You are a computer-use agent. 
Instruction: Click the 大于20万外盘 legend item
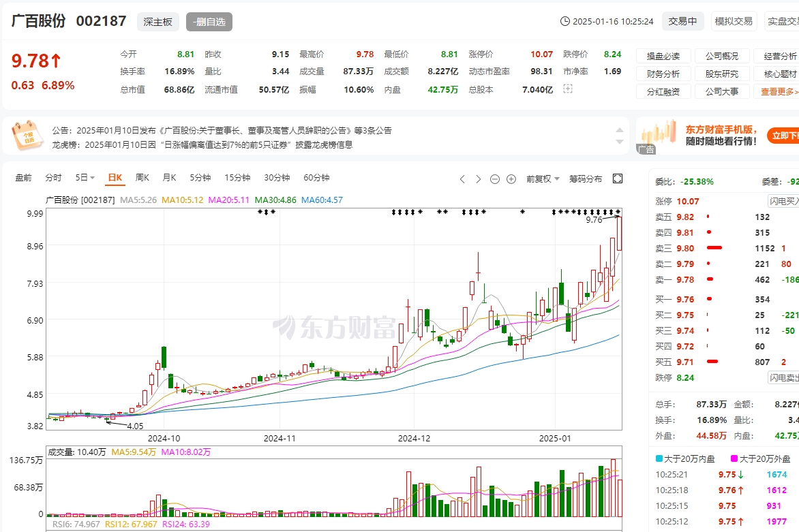click(x=761, y=458)
